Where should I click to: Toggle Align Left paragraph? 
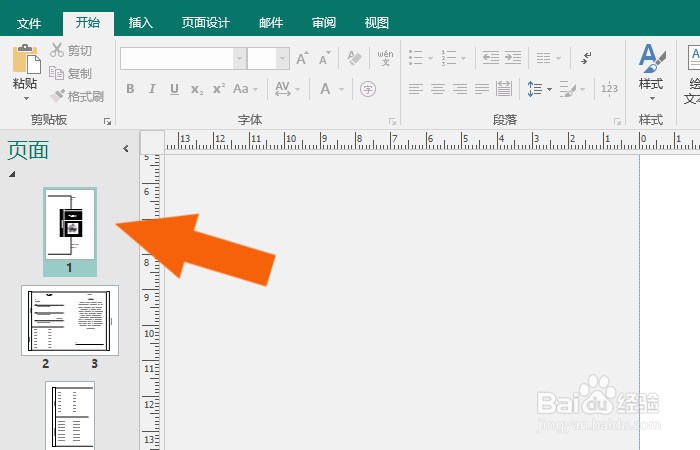416,89
